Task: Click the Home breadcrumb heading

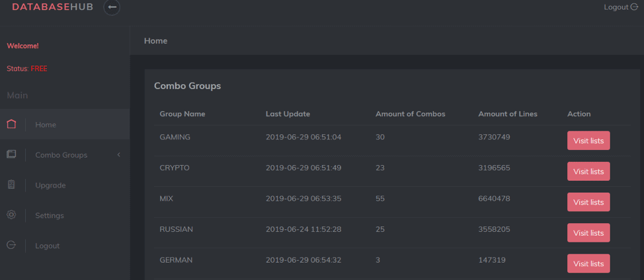Action: pyautogui.click(x=155, y=41)
